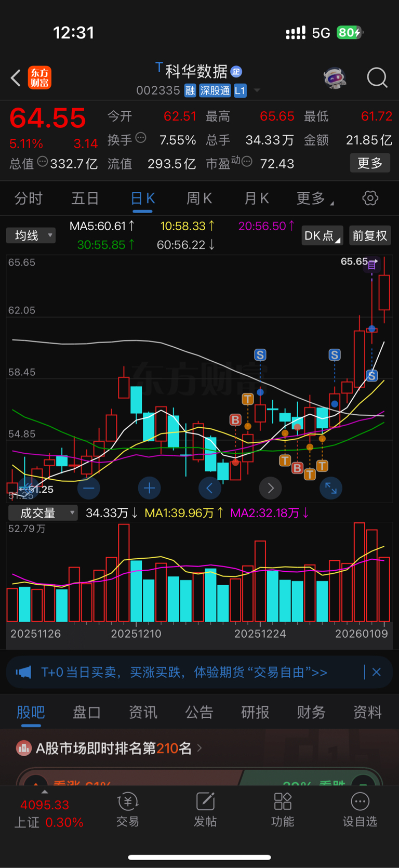
Task: Expand the 上证 index bar
Action: click(x=45, y=792)
